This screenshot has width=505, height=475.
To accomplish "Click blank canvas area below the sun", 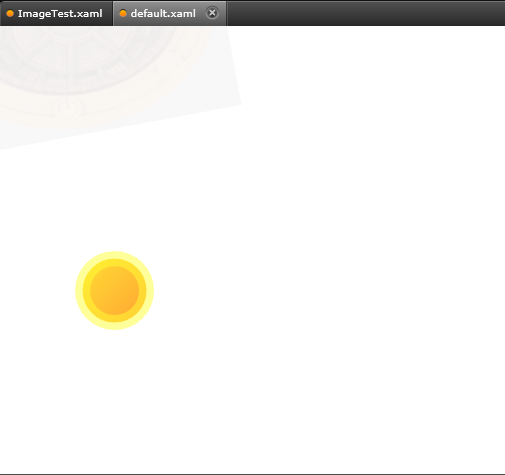I will (x=114, y=400).
